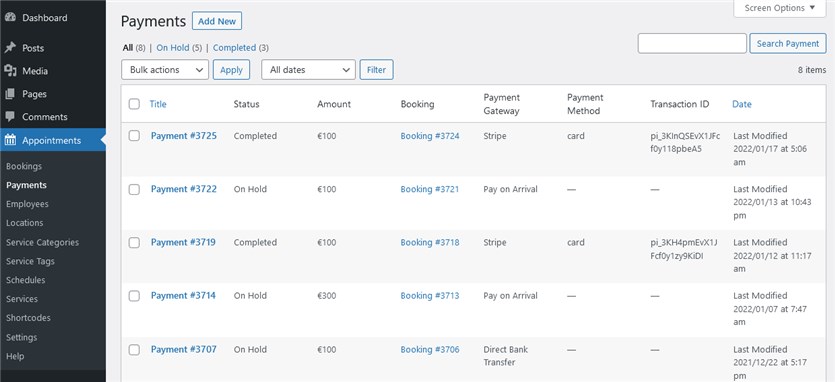Click the Media icon in sidebar
Screen dimensions: 835x382
tap(10, 71)
